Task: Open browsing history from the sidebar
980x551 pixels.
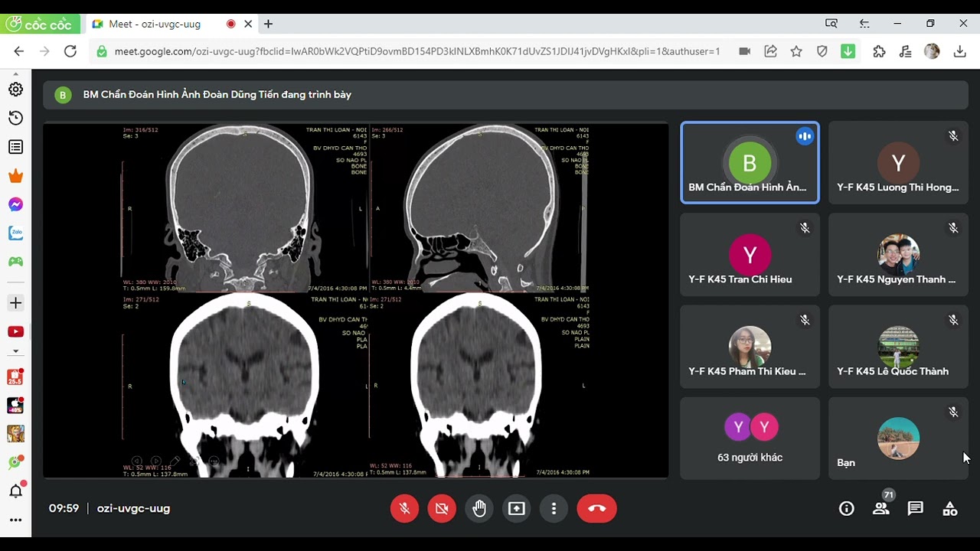Action: 15,118
